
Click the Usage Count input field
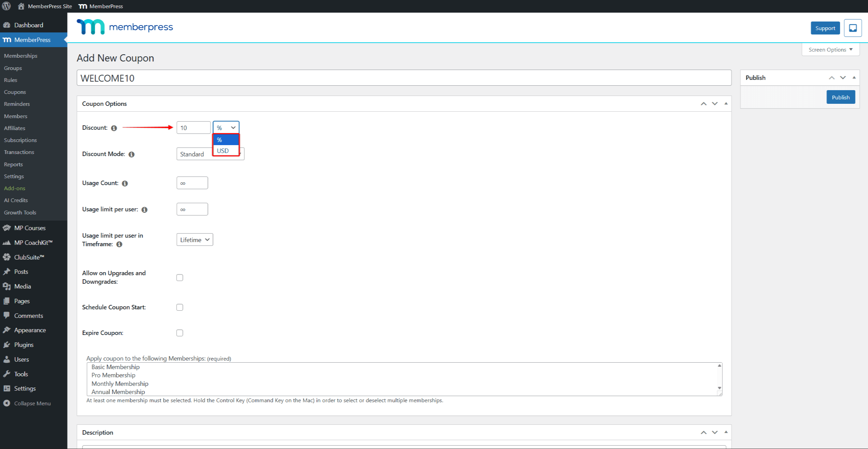[x=192, y=183]
